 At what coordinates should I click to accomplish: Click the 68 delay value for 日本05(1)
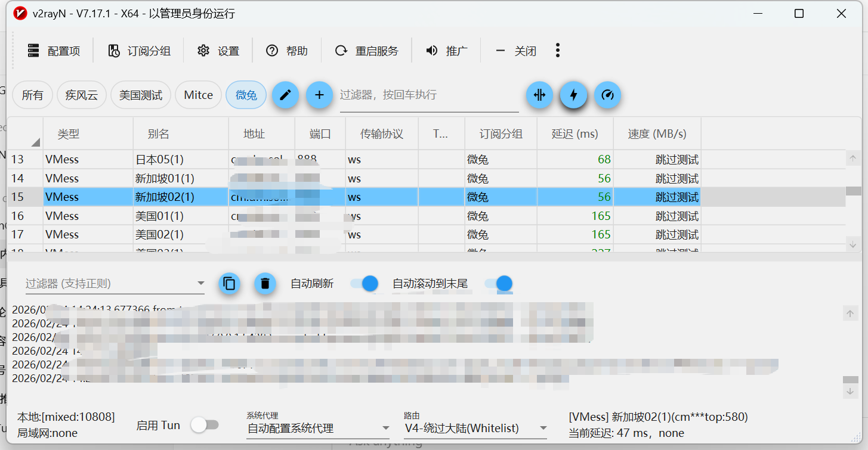[x=604, y=160]
